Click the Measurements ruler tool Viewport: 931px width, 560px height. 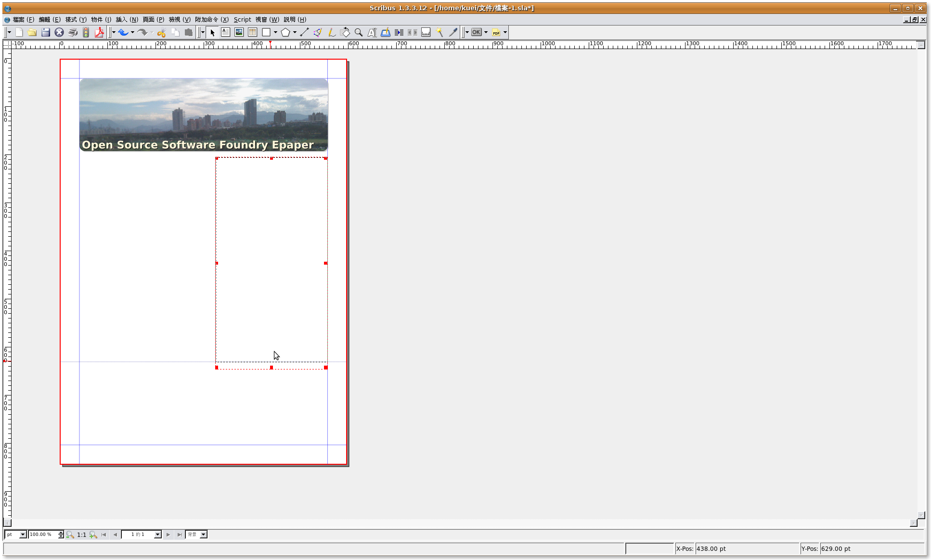pyautogui.click(x=426, y=32)
